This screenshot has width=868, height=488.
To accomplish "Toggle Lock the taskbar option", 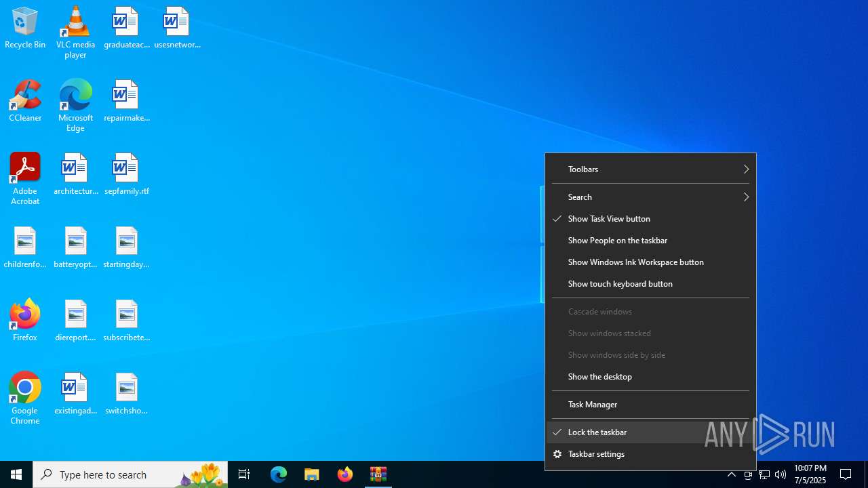I will (x=651, y=432).
